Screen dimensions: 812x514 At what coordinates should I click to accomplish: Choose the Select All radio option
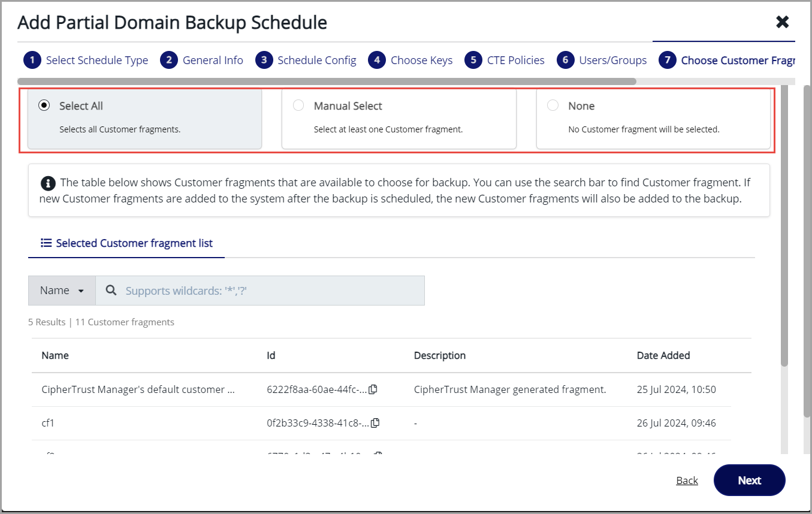(x=44, y=106)
